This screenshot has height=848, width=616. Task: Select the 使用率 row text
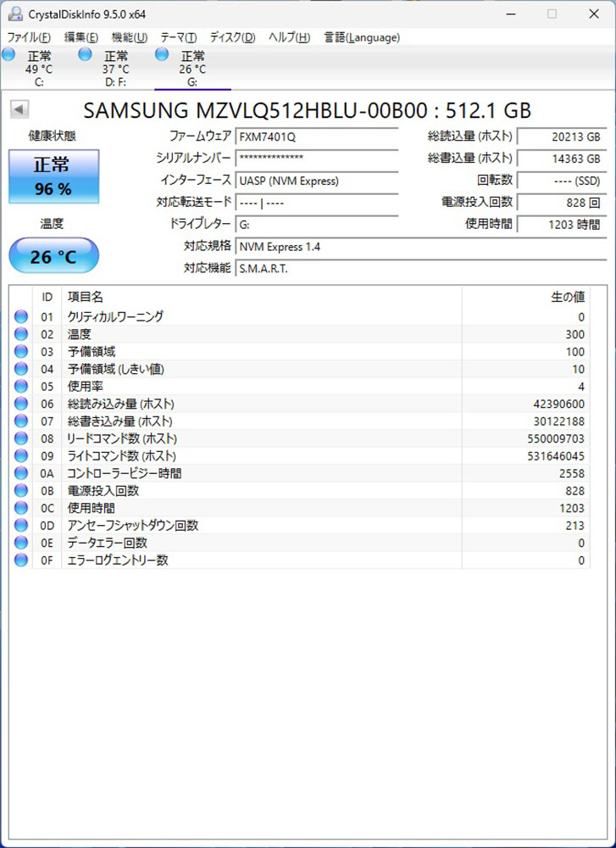(86, 386)
